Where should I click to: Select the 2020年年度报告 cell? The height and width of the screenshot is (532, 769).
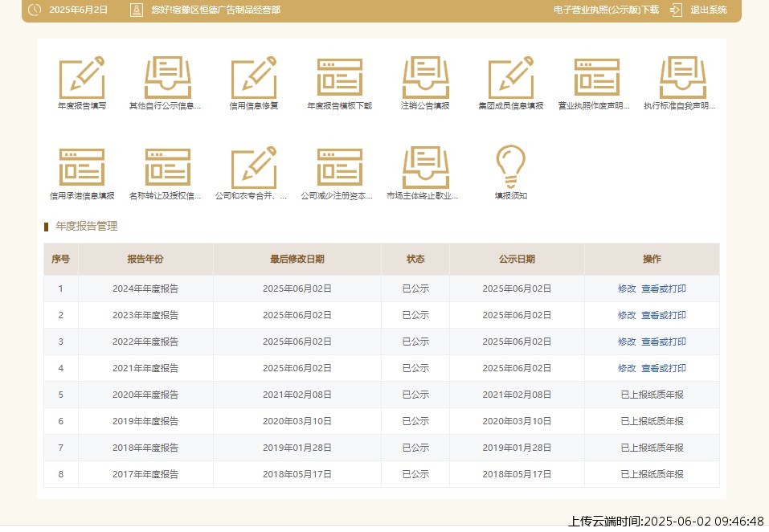(x=145, y=395)
